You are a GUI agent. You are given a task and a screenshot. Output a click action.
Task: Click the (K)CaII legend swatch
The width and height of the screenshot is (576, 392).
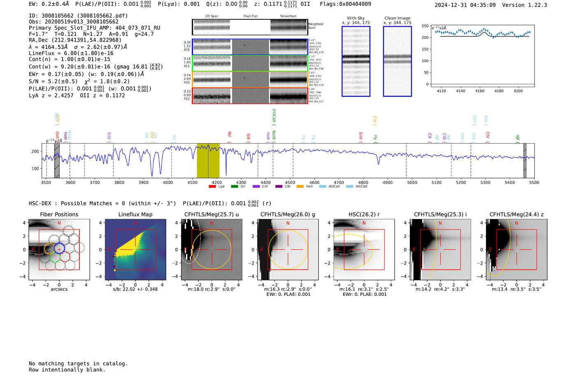point(323,187)
